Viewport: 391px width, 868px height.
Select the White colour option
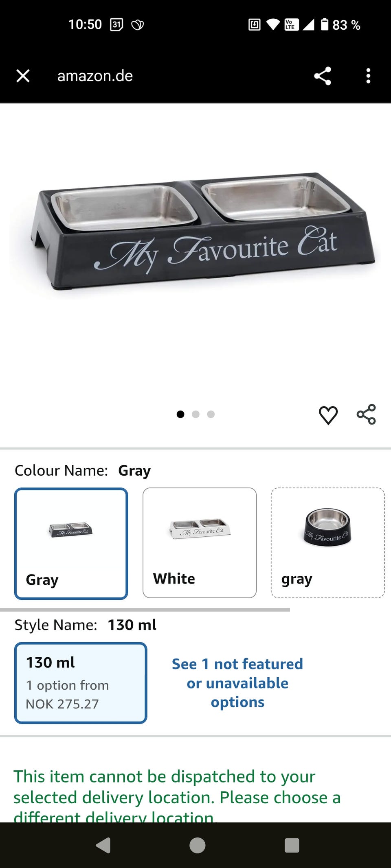pyautogui.click(x=200, y=543)
